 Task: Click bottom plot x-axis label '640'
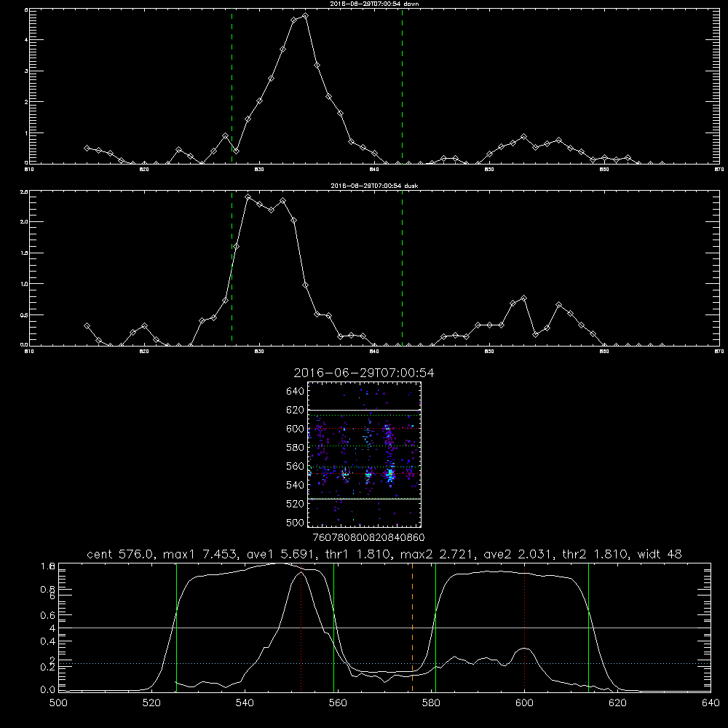pos(711,703)
